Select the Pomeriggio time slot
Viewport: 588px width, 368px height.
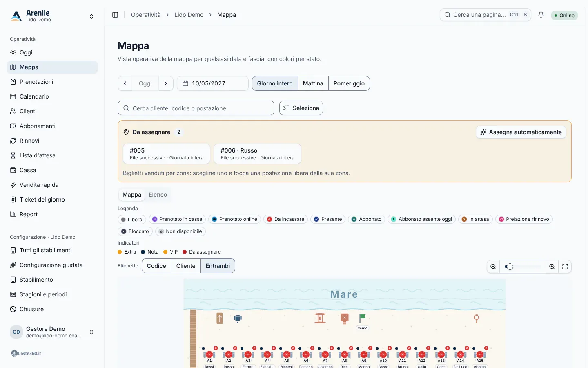point(349,83)
